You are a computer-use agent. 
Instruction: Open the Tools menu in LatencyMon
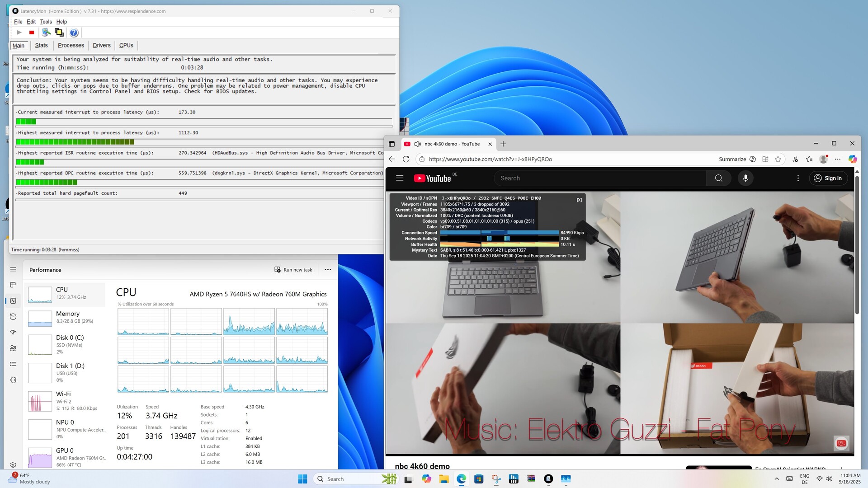coord(46,22)
